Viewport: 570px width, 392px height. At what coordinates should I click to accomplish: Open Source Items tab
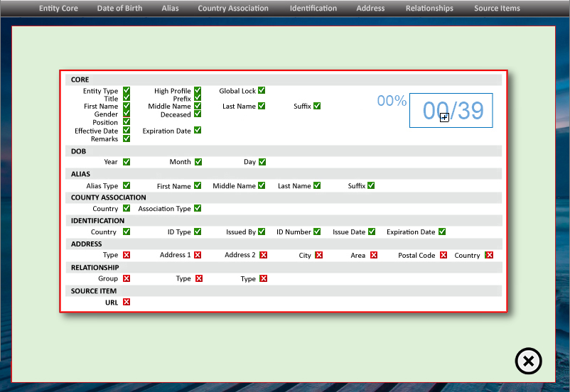(x=497, y=8)
